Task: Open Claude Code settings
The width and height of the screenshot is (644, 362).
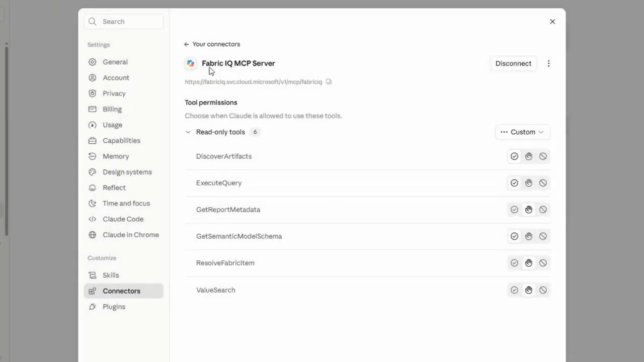Action: pyautogui.click(x=123, y=219)
